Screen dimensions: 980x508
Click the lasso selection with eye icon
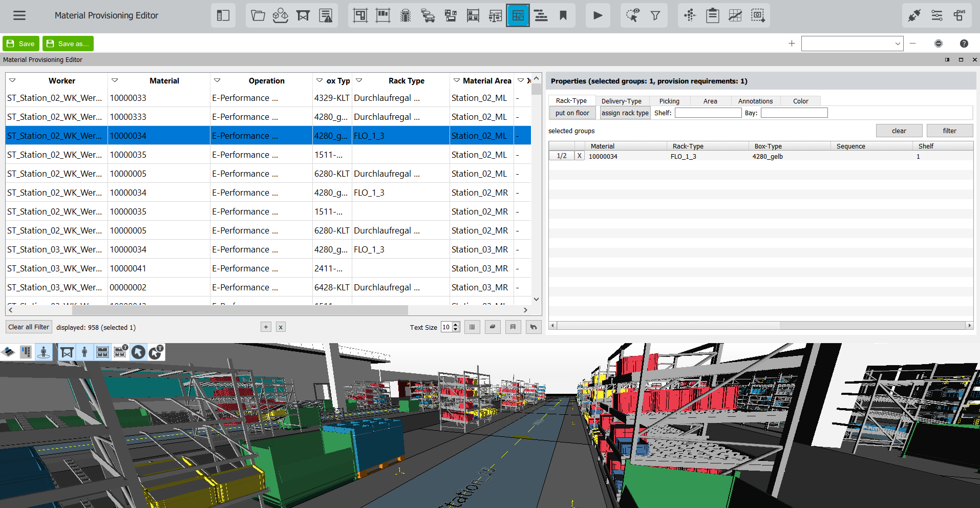633,15
